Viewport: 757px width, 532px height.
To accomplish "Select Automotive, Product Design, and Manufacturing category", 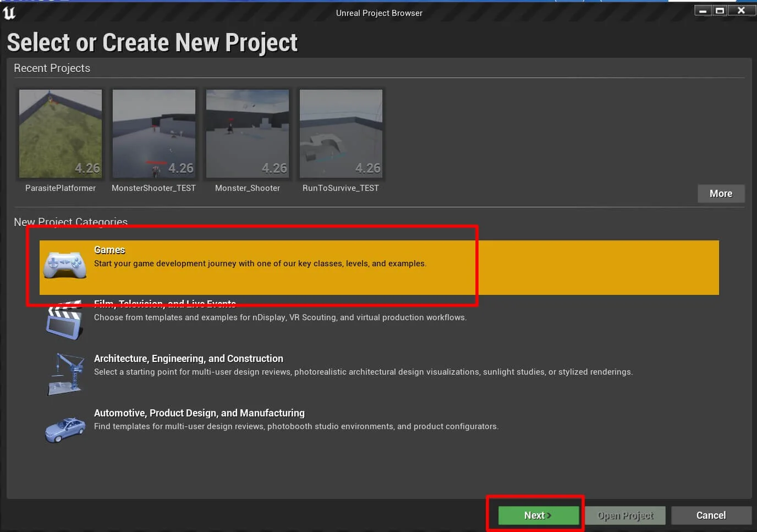I will [x=199, y=413].
